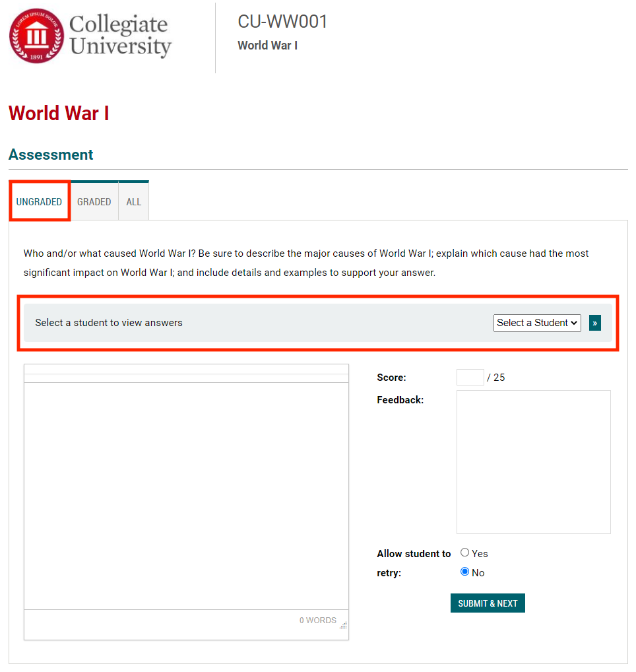Viewport: 636px width, 672px height.
Task: Click the Allow student to retry label
Action: [414, 563]
